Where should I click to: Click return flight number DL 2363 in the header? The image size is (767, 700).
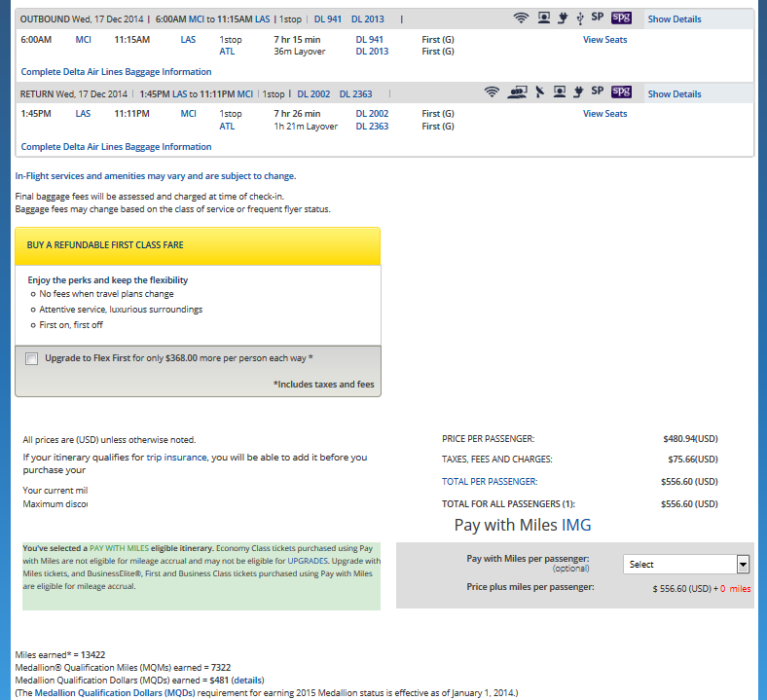[x=355, y=94]
